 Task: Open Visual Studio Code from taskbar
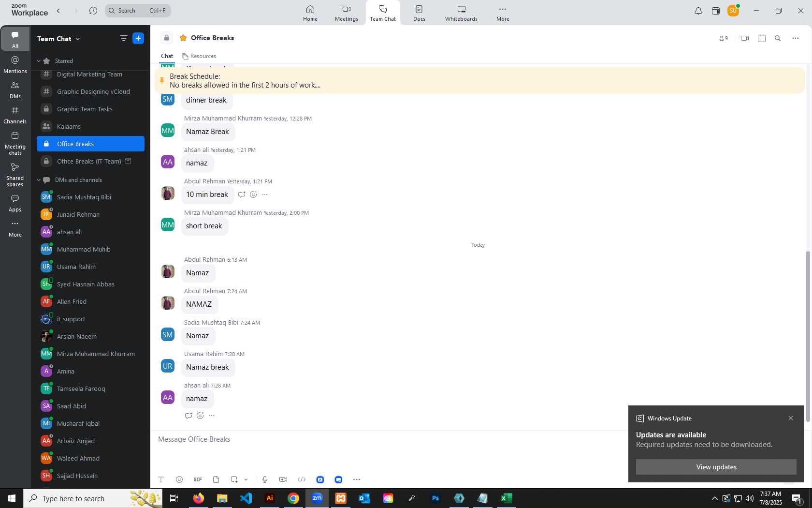[246, 498]
